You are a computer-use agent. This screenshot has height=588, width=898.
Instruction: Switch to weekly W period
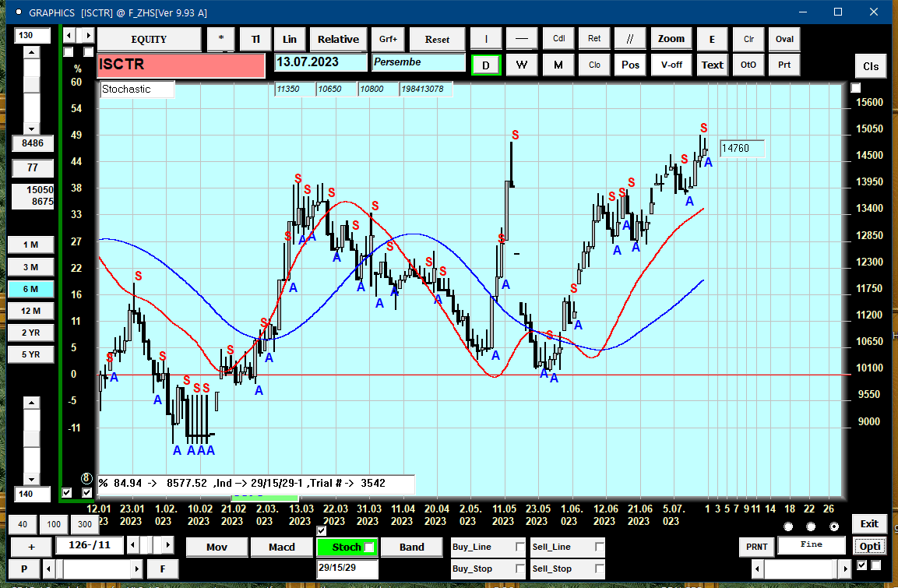[x=521, y=65]
